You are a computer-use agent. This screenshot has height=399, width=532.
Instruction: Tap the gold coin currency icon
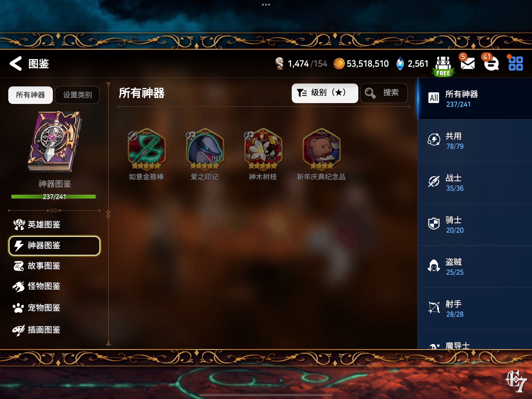pyautogui.click(x=339, y=64)
